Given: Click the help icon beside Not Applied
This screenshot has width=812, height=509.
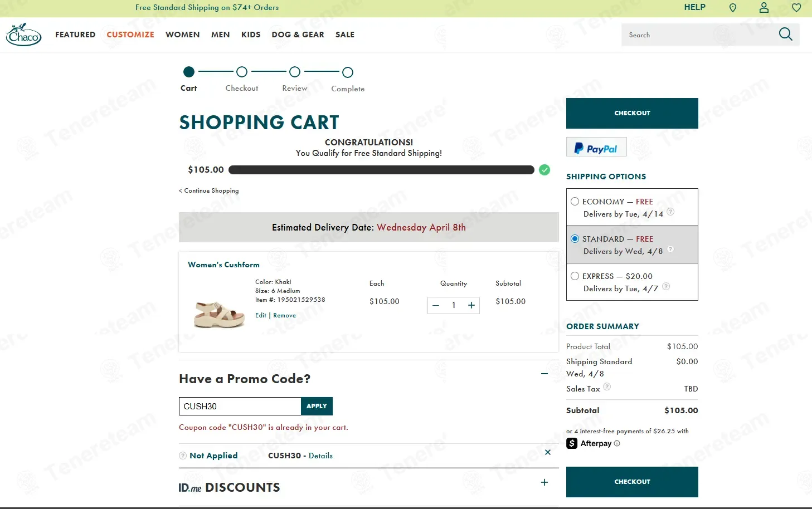Looking at the screenshot, I should [x=183, y=456].
